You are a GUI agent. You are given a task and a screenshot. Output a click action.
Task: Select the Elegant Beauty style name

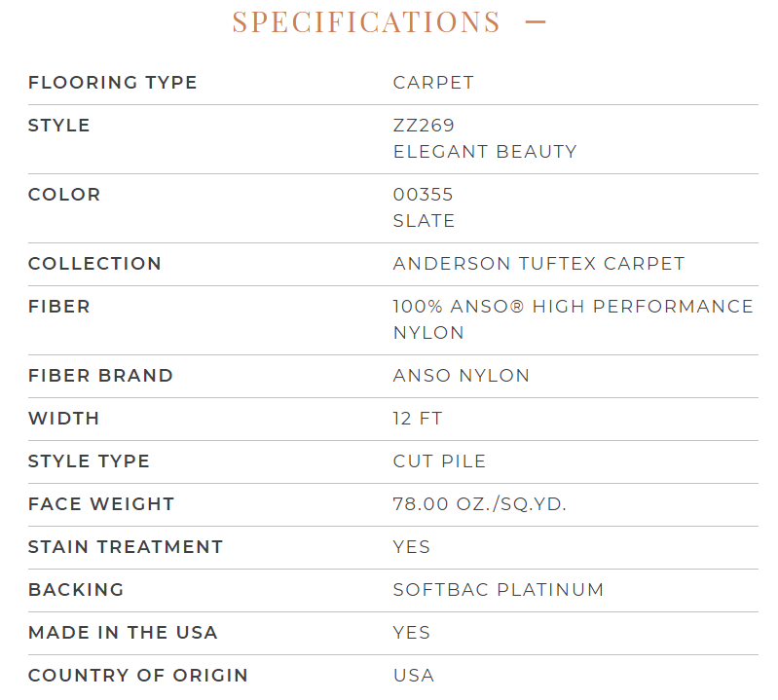pyautogui.click(x=485, y=152)
